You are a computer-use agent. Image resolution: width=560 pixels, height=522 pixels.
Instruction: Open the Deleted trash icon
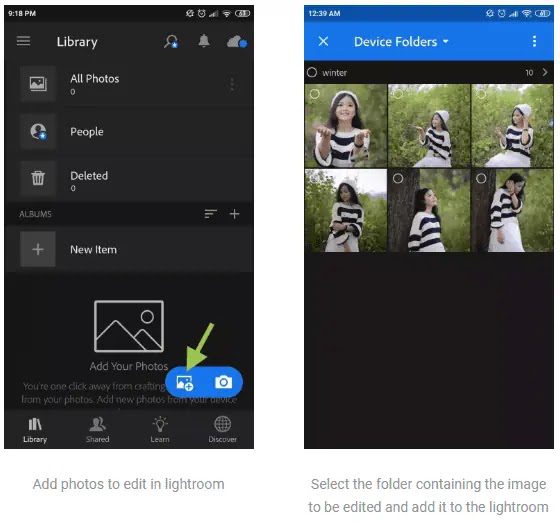(38, 178)
